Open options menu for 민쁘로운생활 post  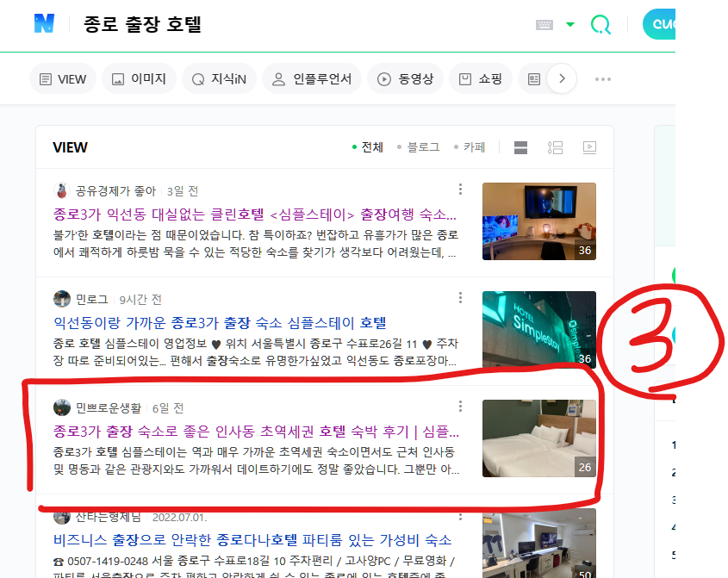pos(460,407)
